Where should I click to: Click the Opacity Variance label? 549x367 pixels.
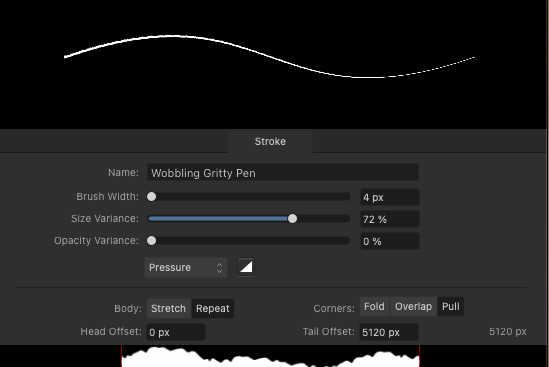96,241
